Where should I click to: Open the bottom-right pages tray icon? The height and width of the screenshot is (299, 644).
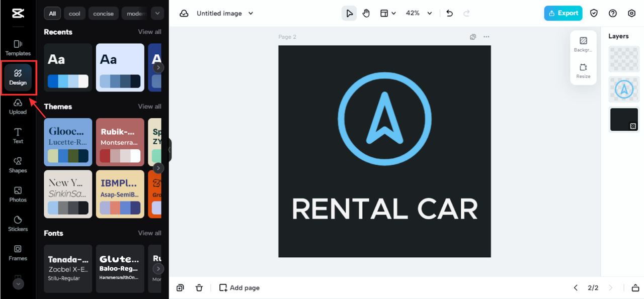tap(635, 288)
